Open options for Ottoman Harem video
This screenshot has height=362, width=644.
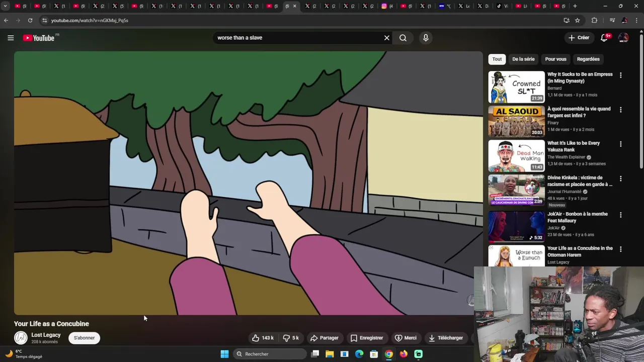click(x=620, y=249)
